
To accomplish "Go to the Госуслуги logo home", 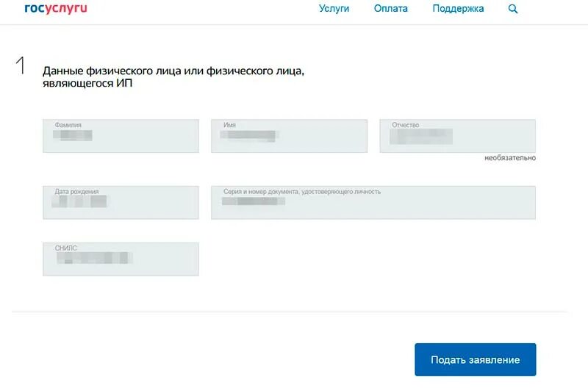I will (56, 8).
